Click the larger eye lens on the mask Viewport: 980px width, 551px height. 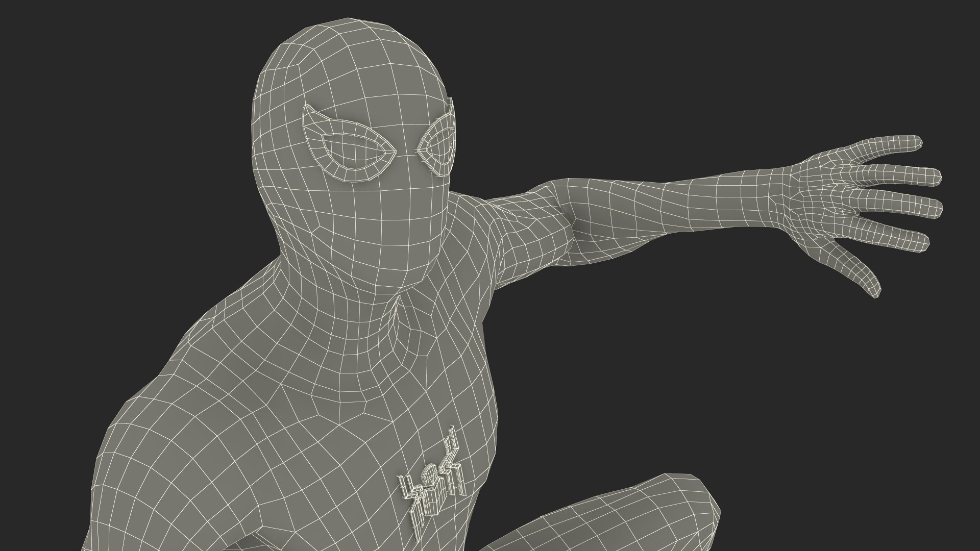click(349, 143)
